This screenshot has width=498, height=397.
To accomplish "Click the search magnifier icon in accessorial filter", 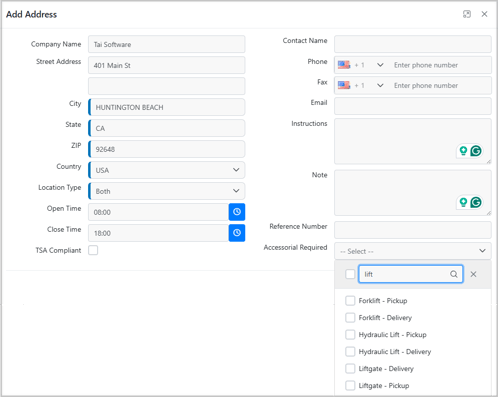I will (x=454, y=274).
